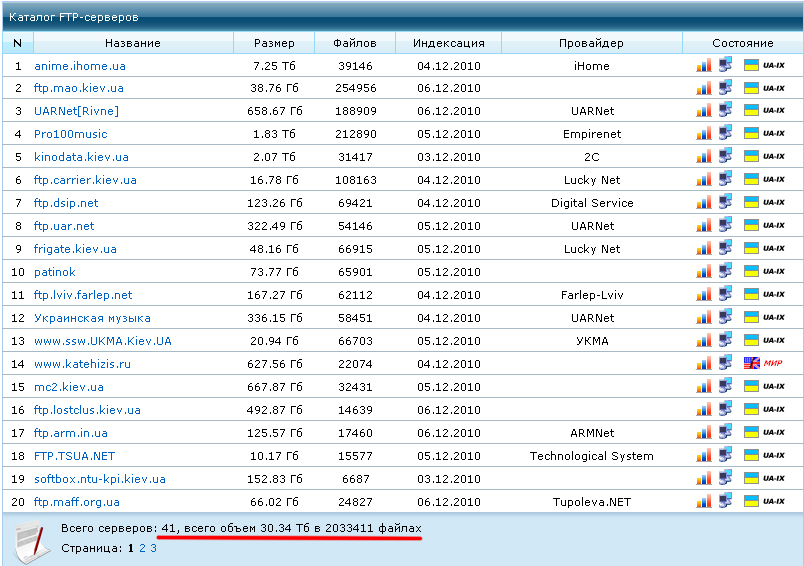The width and height of the screenshot is (804, 566).
Task: Open the ftp.mao.kiev.ua server link
Action: point(79,88)
